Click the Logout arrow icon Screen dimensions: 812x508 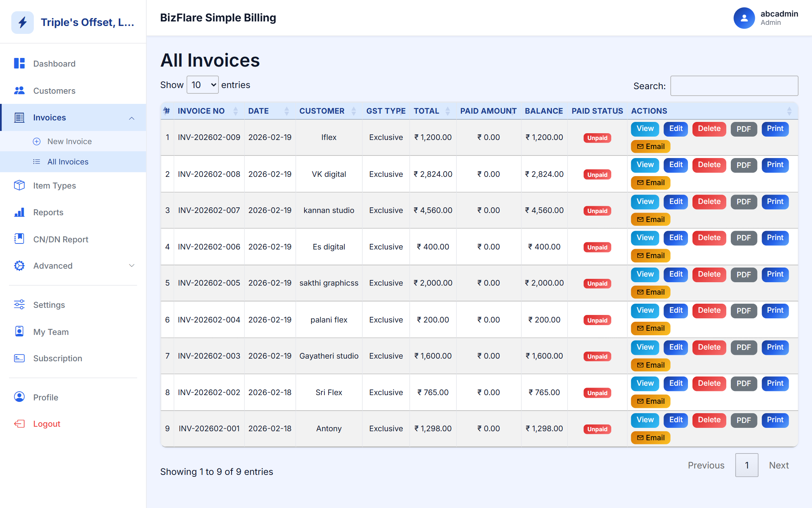(19, 424)
